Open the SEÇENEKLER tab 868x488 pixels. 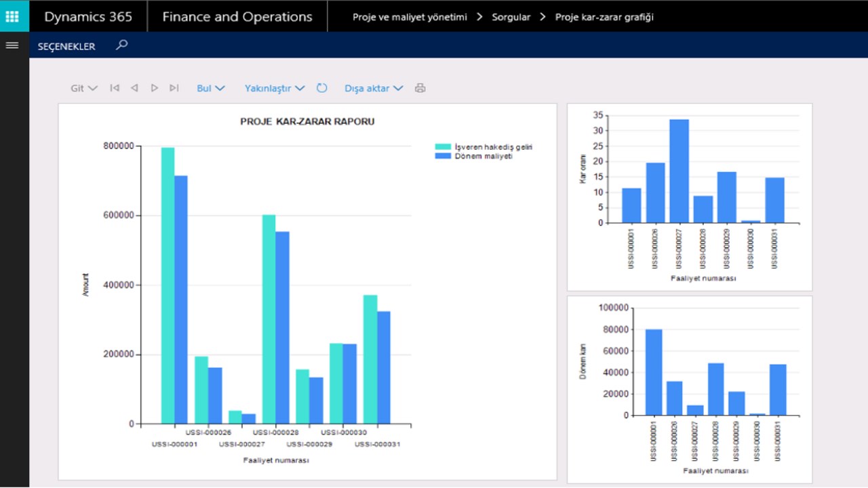(x=66, y=46)
